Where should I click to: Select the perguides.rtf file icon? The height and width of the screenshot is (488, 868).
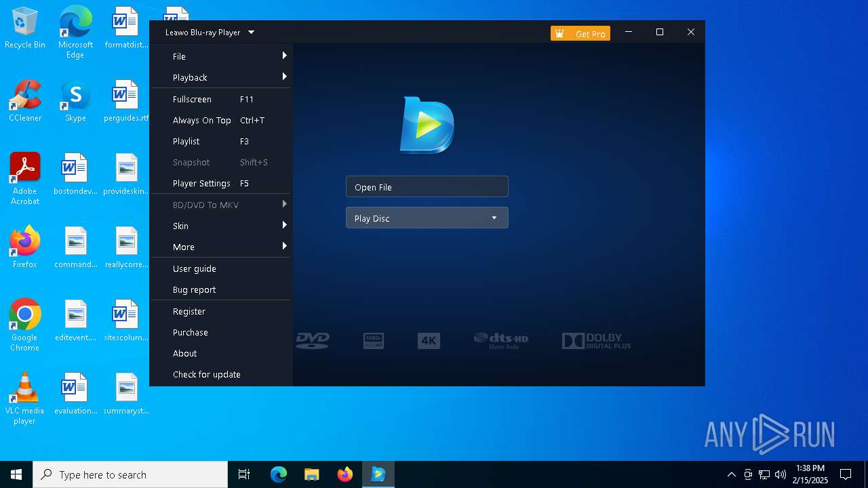tap(126, 101)
